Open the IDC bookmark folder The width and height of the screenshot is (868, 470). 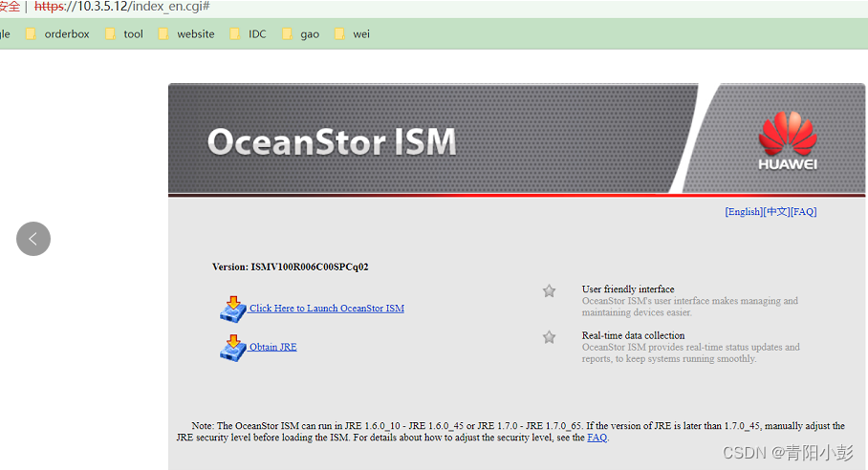pos(248,34)
